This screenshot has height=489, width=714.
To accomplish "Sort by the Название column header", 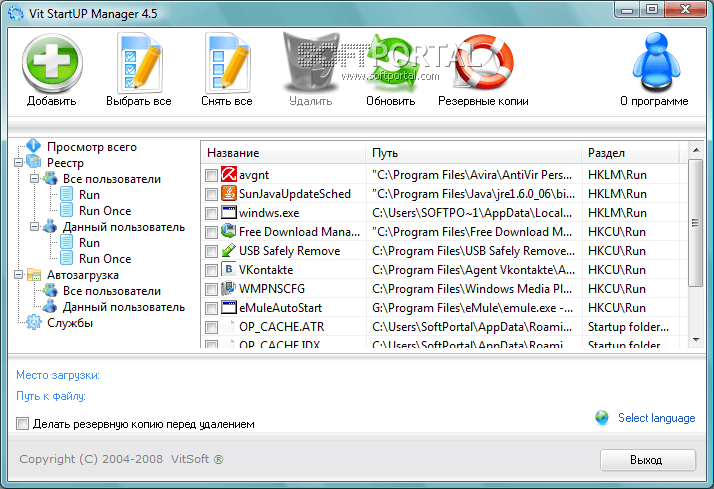I will 283,153.
